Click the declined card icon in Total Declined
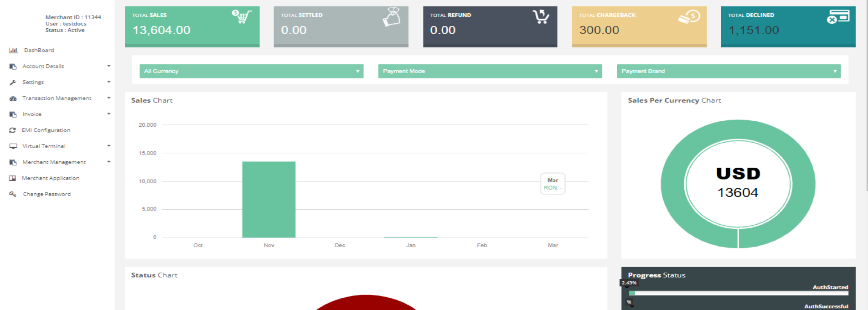868x310 pixels. 838,17
